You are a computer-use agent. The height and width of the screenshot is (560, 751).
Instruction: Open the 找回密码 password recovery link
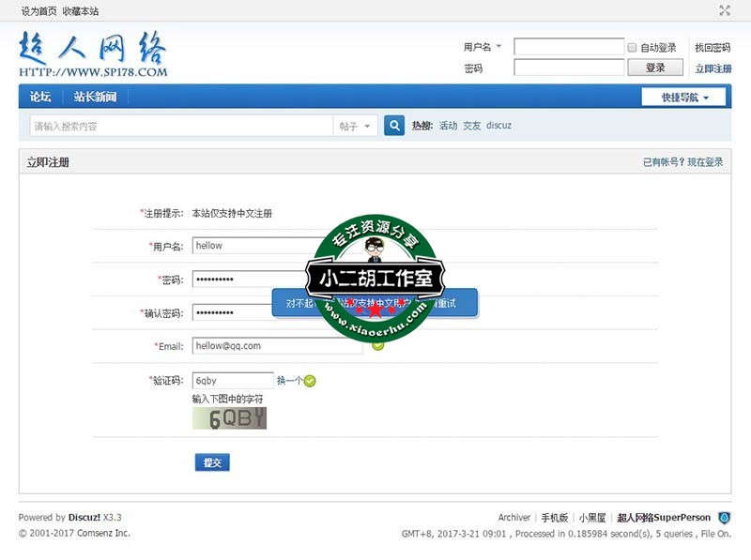coord(713,47)
